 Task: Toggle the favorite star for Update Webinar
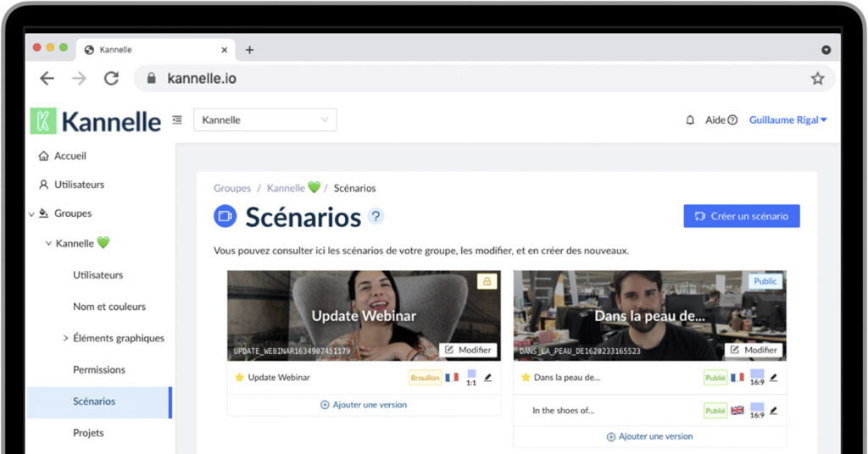[x=239, y=378]
